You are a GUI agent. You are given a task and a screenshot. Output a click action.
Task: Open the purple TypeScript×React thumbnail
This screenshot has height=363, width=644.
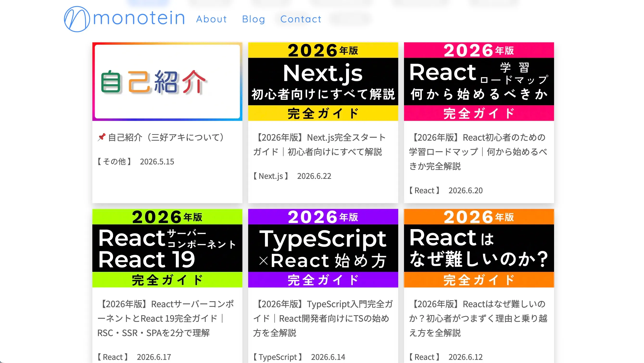point(323,248)
